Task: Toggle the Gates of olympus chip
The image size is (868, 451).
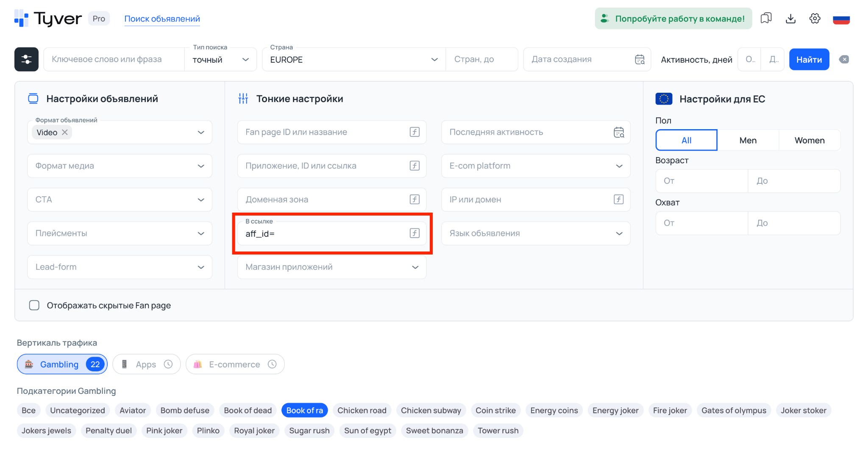Action: (734, 410)
